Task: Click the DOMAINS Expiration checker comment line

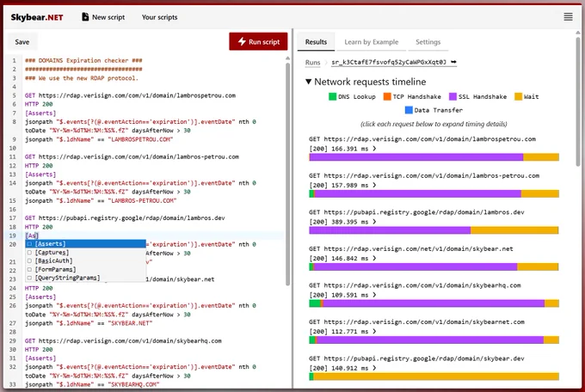Action: coord(83,60)
